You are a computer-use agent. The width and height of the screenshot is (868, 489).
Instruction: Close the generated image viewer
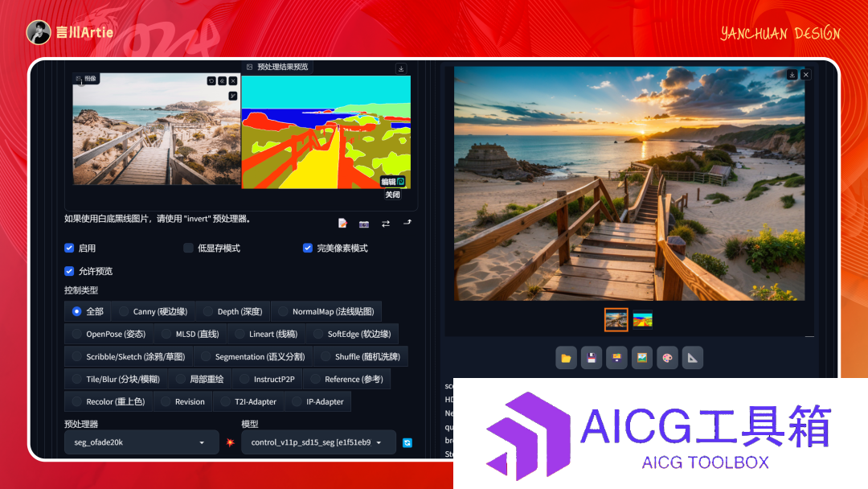click(x=806, y=75)
